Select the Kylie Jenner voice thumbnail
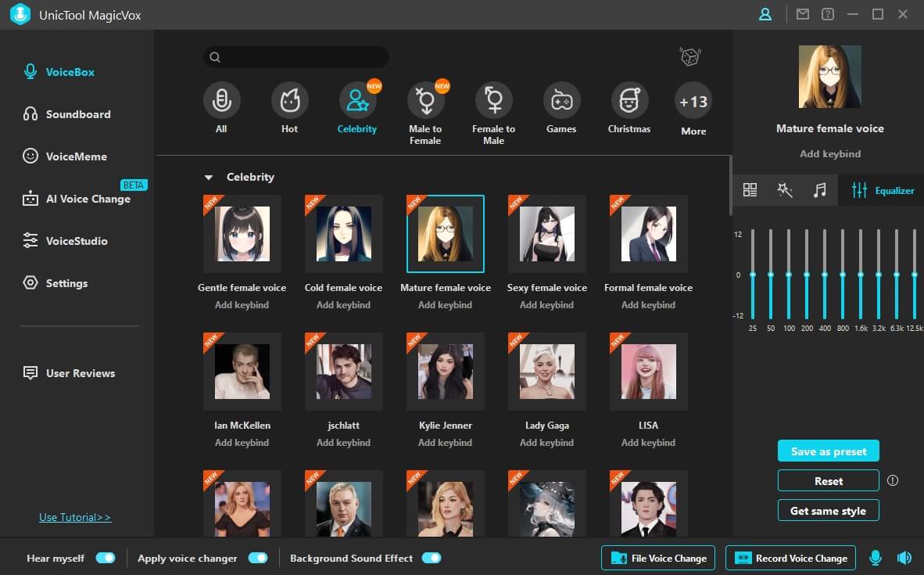This screenshot has height=575, width=924. pos(446,372)
